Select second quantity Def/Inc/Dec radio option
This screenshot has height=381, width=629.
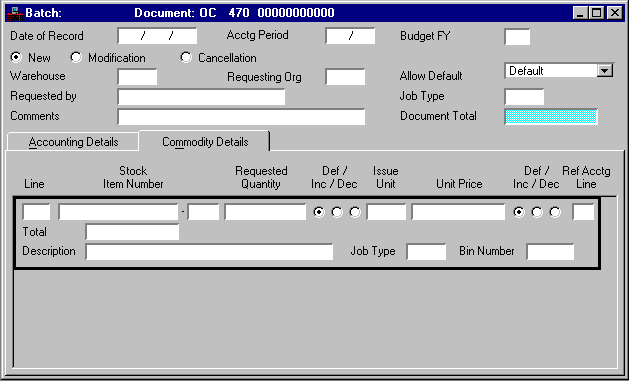(337, 212)
